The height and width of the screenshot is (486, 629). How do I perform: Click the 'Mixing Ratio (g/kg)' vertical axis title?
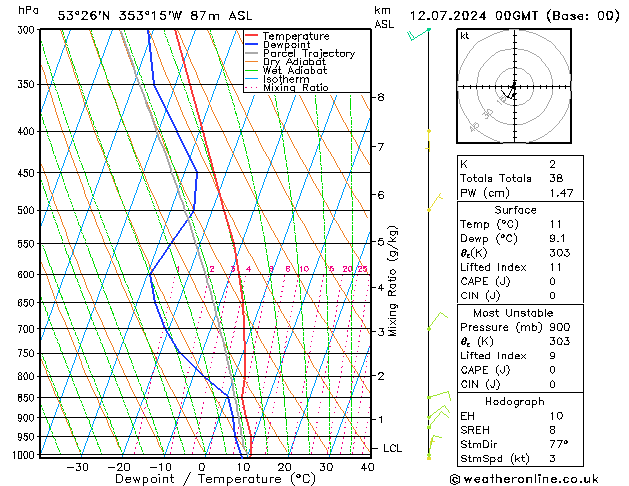click(392, 281)
